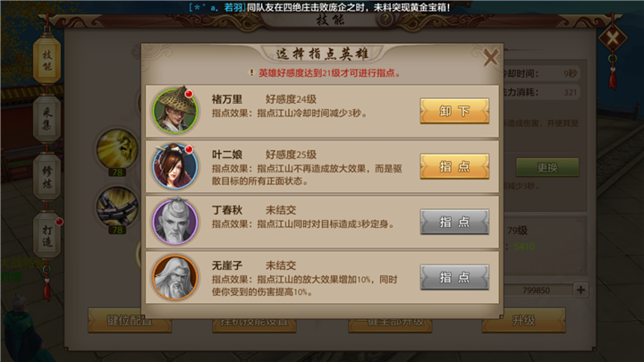Close the 选择指点英雄 dialog

[x=490, y=57]
